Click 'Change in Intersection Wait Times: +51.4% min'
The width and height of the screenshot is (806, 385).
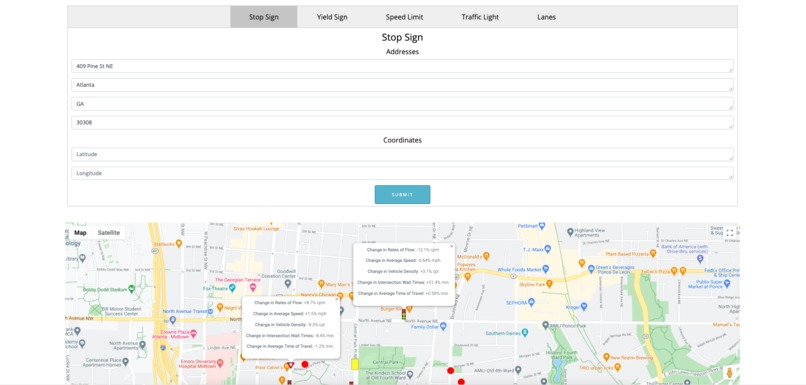[403, 282]
